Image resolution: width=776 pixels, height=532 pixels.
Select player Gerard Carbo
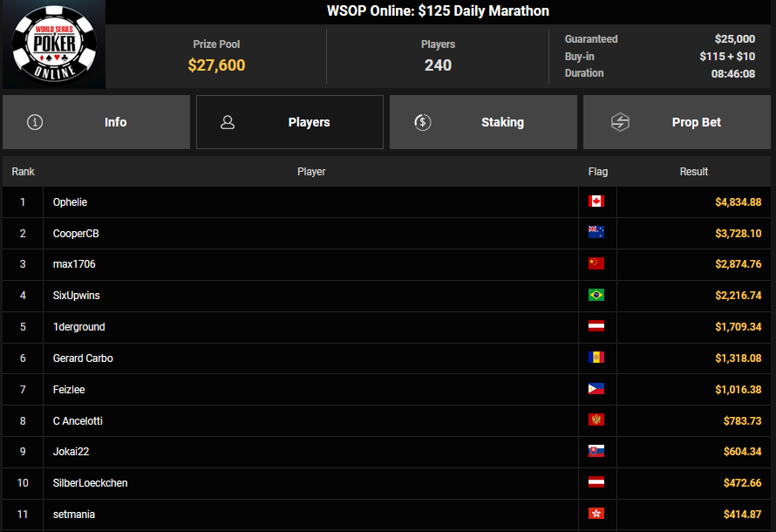83,358
